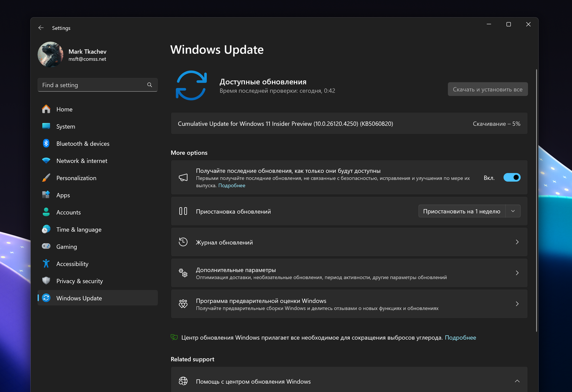Click the Gaming controller icon
572x392 pixels.
[x=46, y=246]
